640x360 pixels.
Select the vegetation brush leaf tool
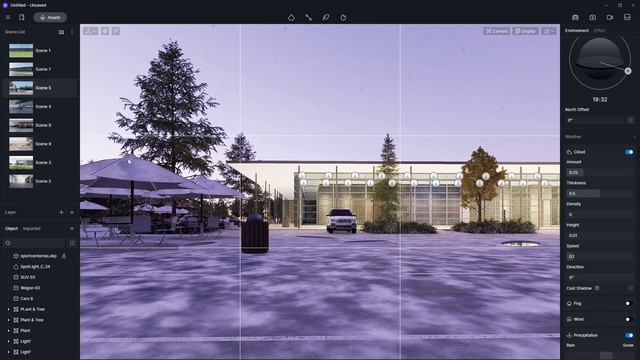326,18
